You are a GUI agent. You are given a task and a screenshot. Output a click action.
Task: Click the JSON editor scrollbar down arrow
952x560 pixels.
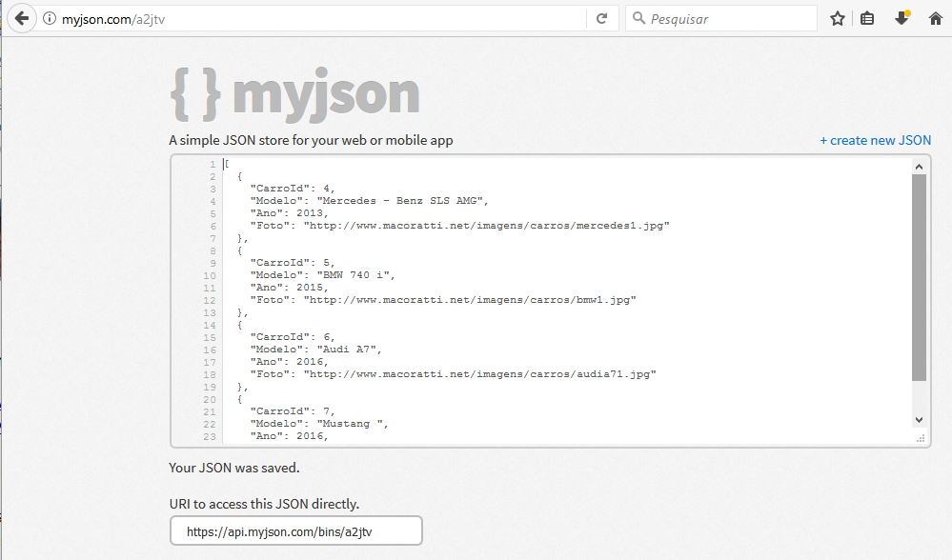pos(919,420)
